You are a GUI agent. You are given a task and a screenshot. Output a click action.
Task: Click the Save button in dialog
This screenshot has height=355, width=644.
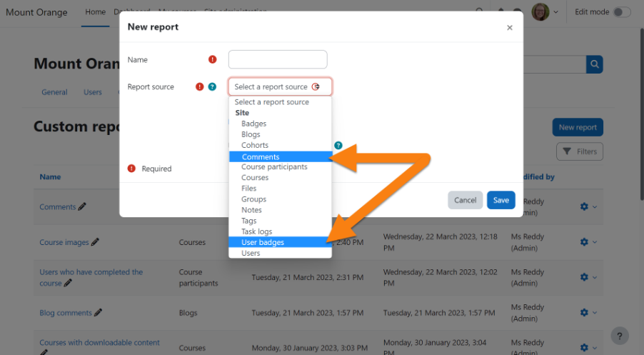500,200
